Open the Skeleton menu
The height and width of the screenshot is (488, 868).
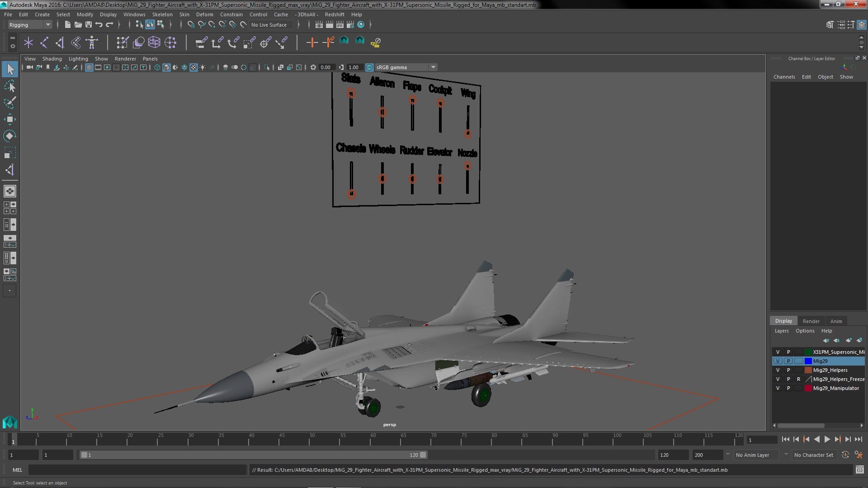(162, 14)
